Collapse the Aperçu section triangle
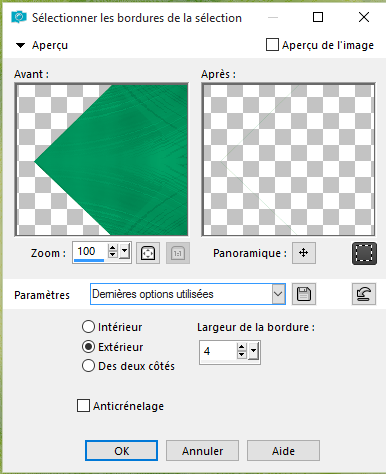This screenshot has height=474, width=386. click(21, 45)
